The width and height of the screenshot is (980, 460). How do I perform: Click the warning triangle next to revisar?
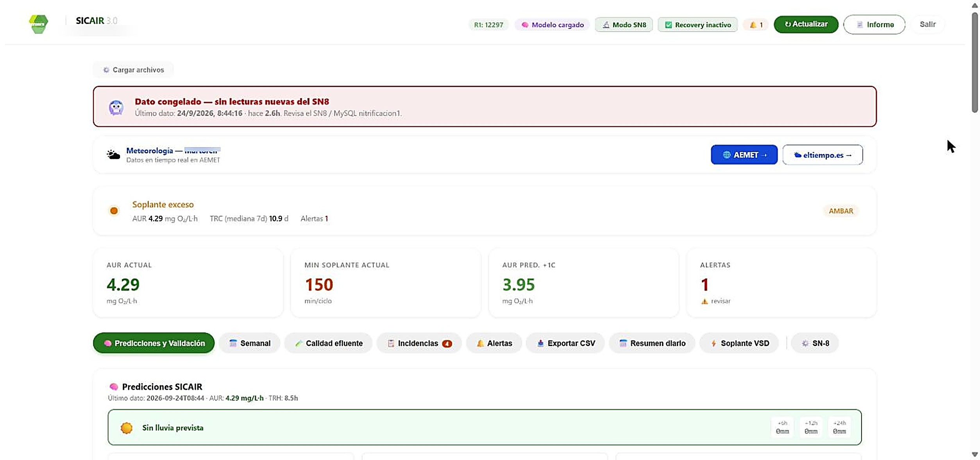(705, 301)
